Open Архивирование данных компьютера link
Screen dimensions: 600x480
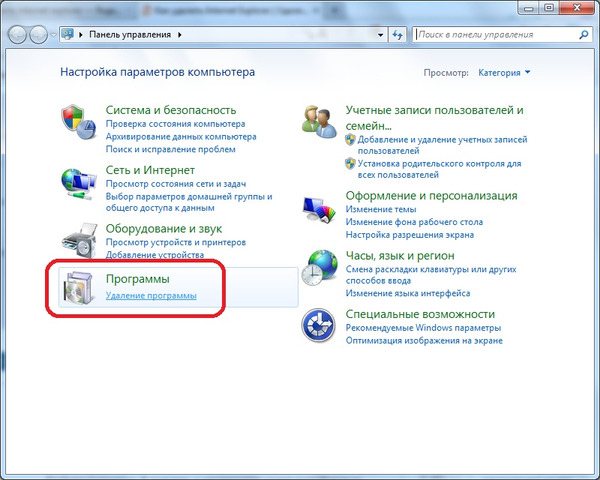tap(181, 136)
